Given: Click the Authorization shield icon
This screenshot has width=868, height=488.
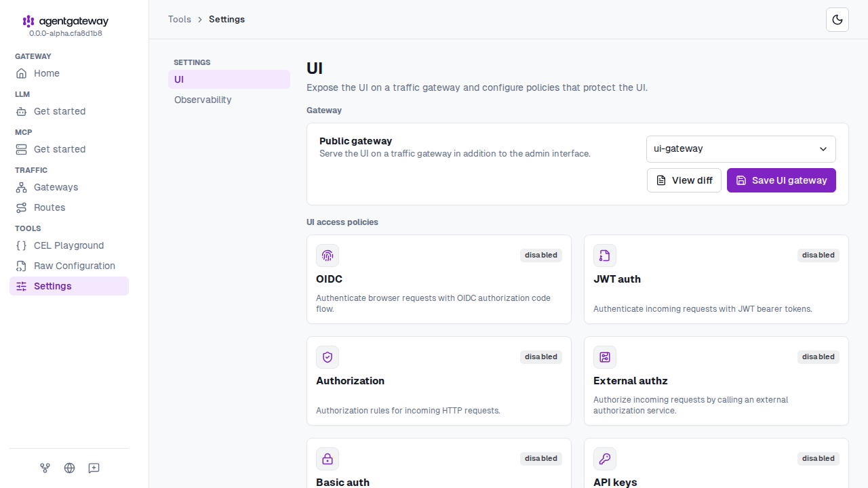Looking at the screenshot, I should click(x=328, y=357).
